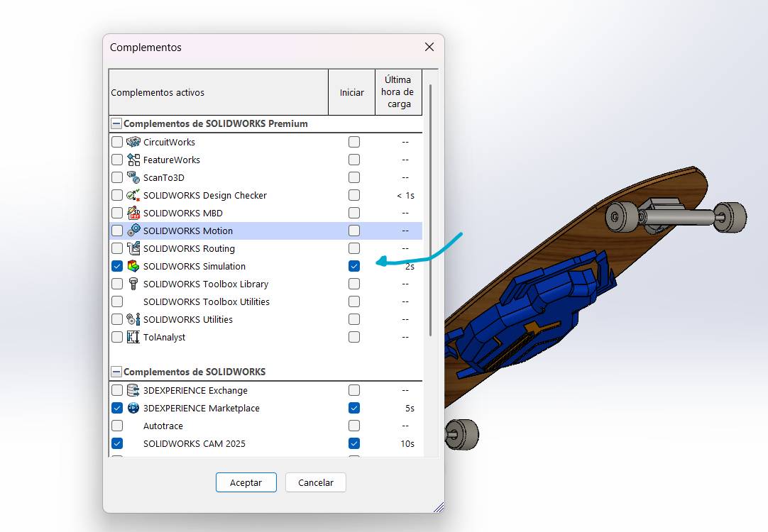Click Aceptar button

click(x=246, y=482)
